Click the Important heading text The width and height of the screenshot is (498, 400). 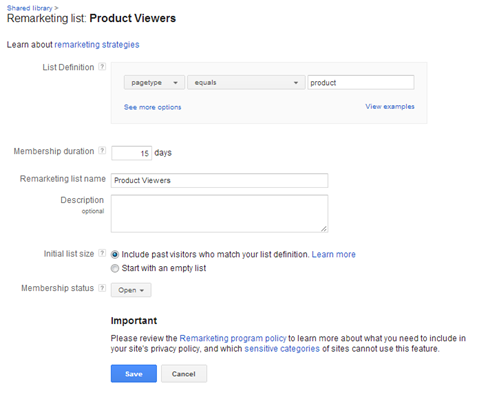coord(134,321)
